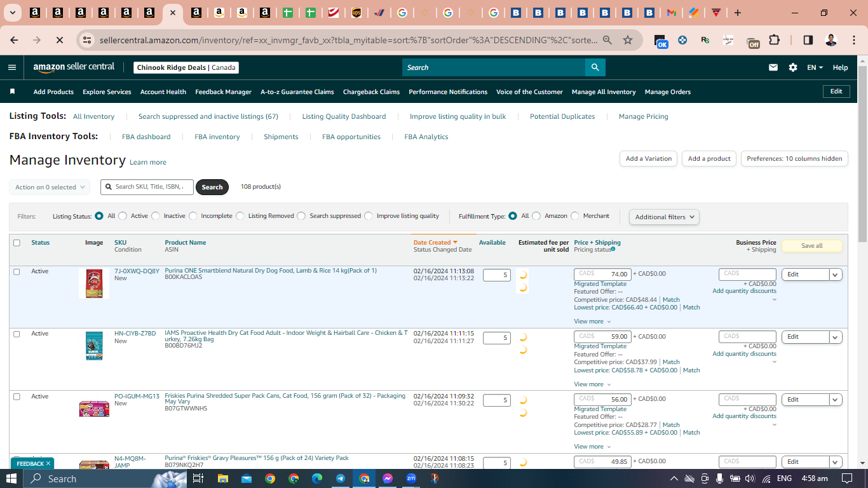The image size is (868, 488).
Task: Choose the Listing Removed radio option
Action: point(240,216)
